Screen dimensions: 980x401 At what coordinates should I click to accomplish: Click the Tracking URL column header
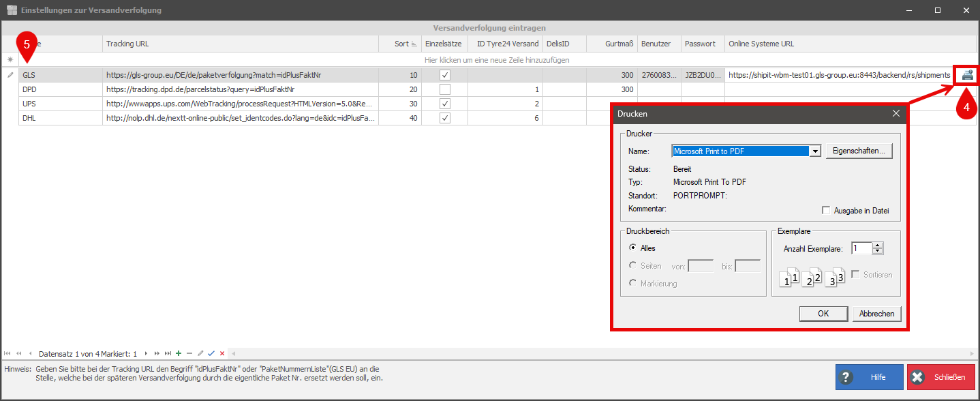tap(241, 44)
